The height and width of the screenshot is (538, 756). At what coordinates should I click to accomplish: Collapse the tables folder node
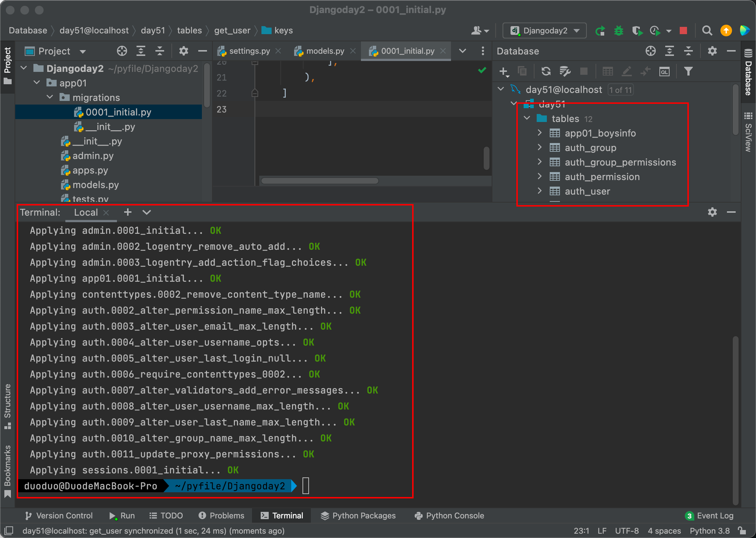[x=527, y=118]
